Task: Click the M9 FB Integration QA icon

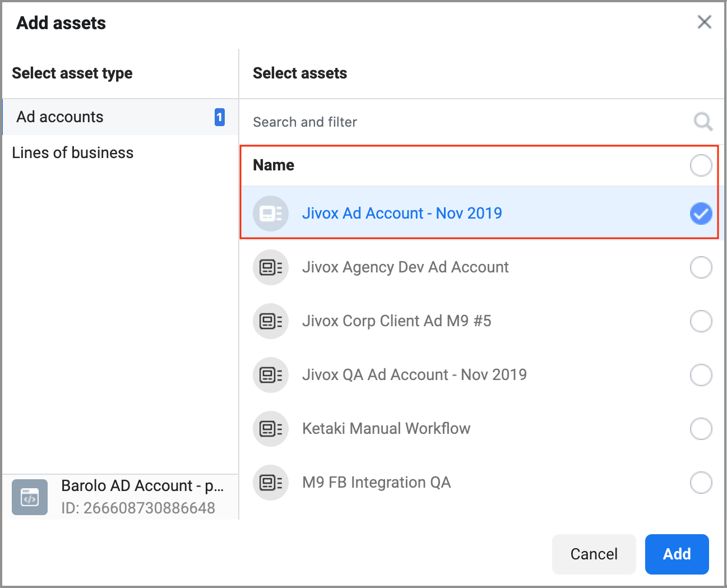Action: 271,483
